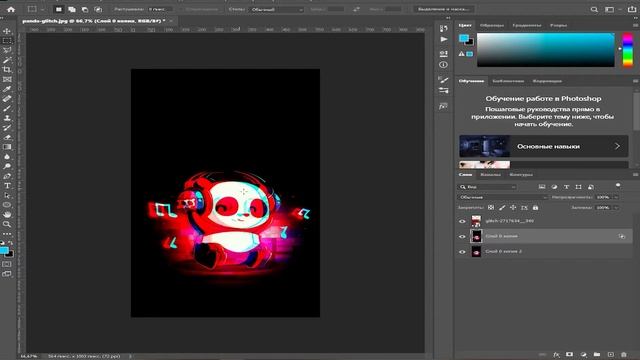
Task: Select the Healing Brush tool
Action: pos(7,99)
